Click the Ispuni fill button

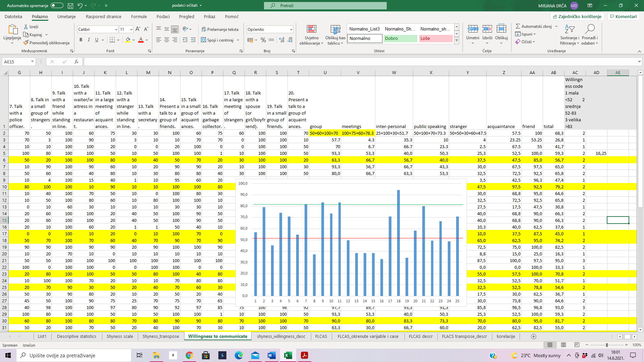(x=526, y=34)
